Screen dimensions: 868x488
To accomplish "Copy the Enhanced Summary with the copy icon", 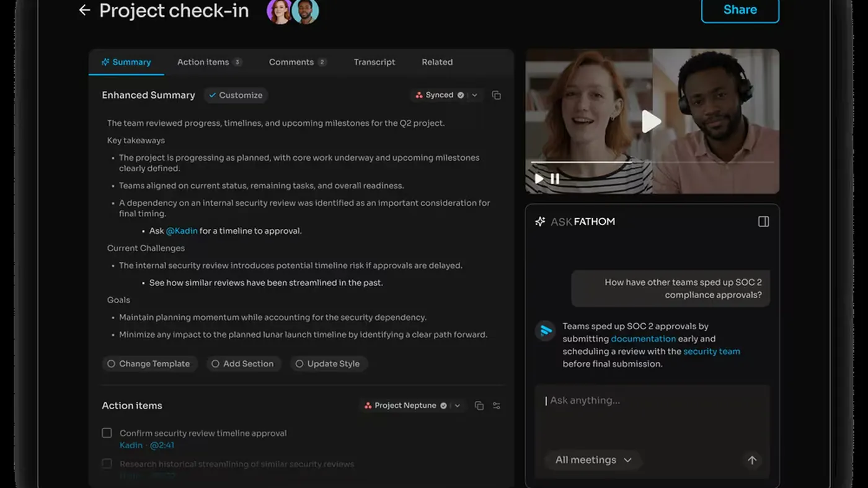I will pos(496,95).
